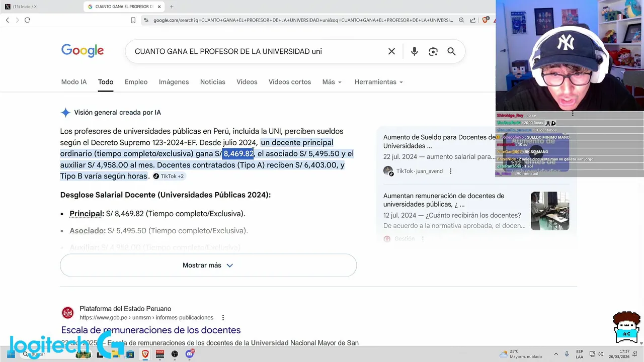Expand the Herramientas dropdown
The height and width of the screenshot is (362, 644).
click(x=379, y=82)
